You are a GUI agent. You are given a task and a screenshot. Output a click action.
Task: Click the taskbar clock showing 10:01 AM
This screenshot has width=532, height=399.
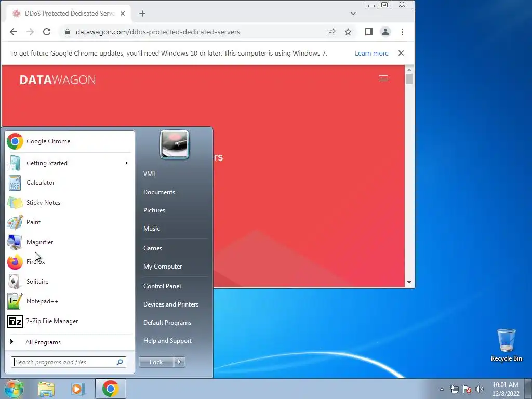[506, 389]
